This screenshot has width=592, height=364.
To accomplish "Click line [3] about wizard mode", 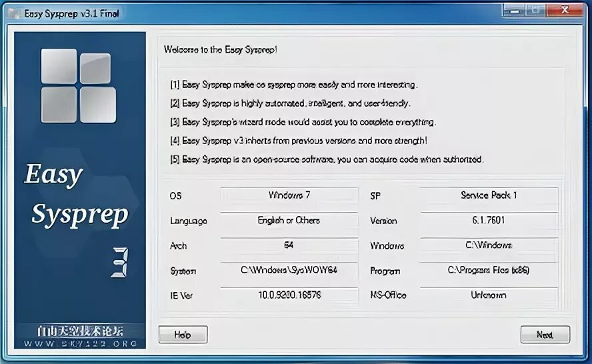I will pos(303,122).
